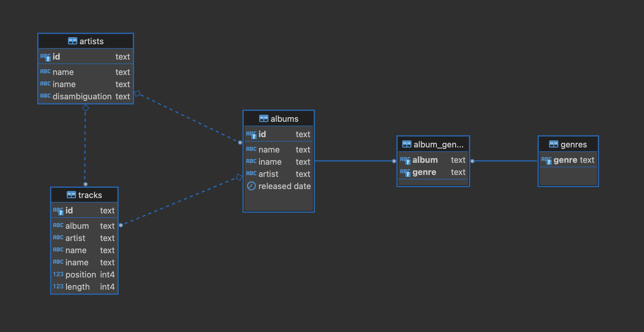The width and height of the screenshot is (644, 332).
Task: Select the album column in album_gen... table
Action: tap(433, 160)
